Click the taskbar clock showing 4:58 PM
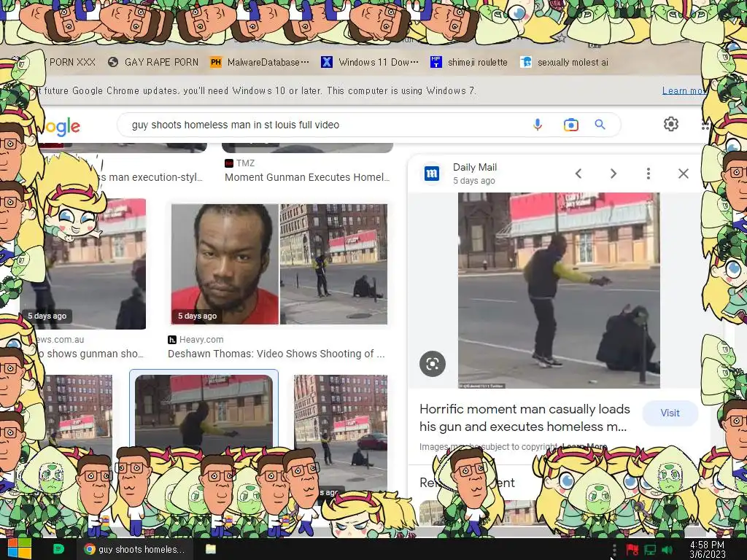The image size is (747, 560). point(708,550)
